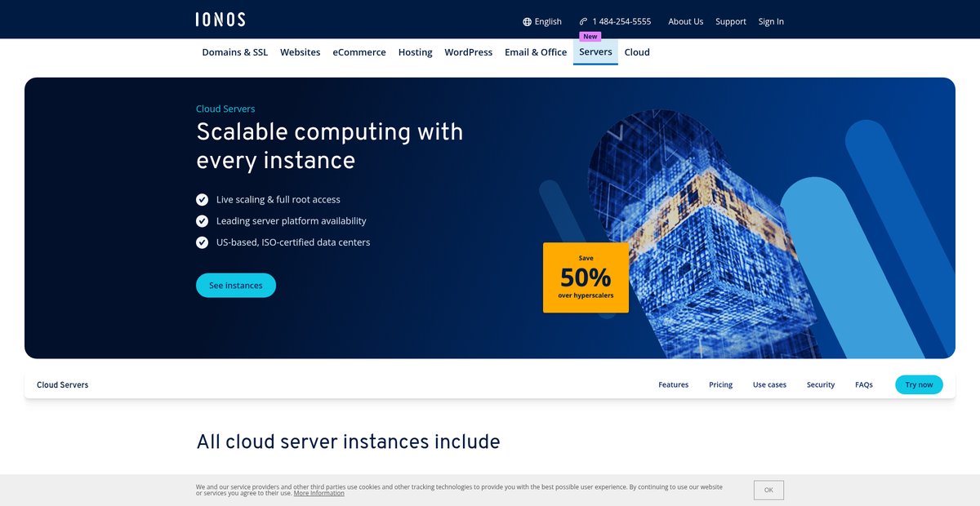
Task: Click the checkmark beside Leading server platform
Action: [x=203, y=221]
